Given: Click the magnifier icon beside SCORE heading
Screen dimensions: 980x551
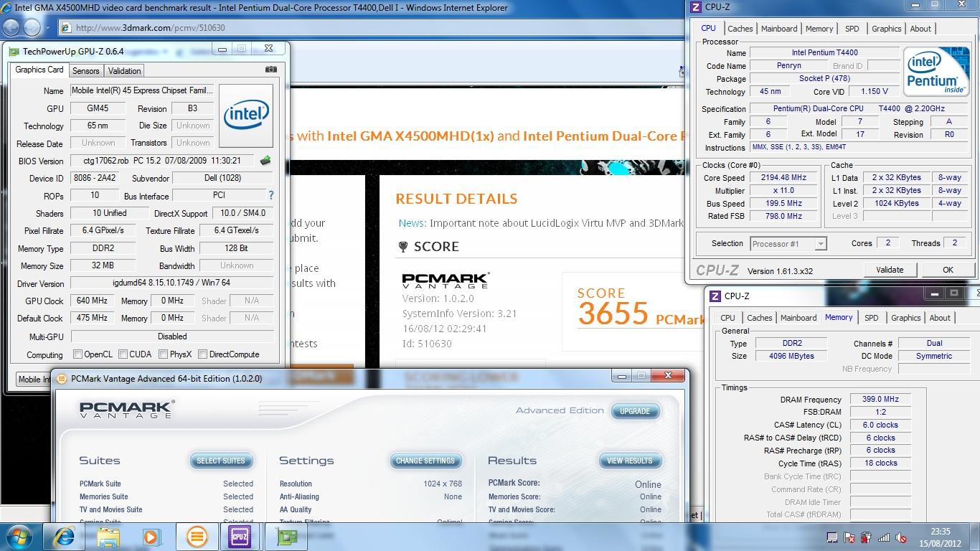Looking at the screenshot, I should tap(402, 247).
